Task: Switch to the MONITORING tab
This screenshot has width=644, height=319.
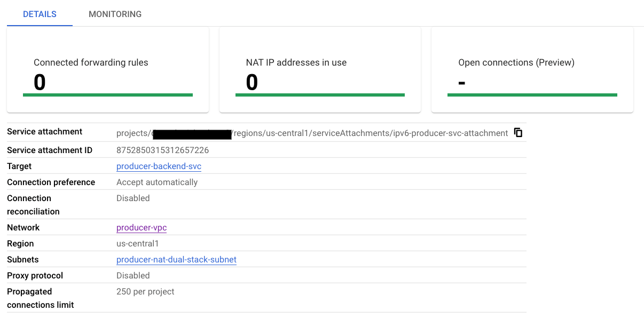Action: 115,14
